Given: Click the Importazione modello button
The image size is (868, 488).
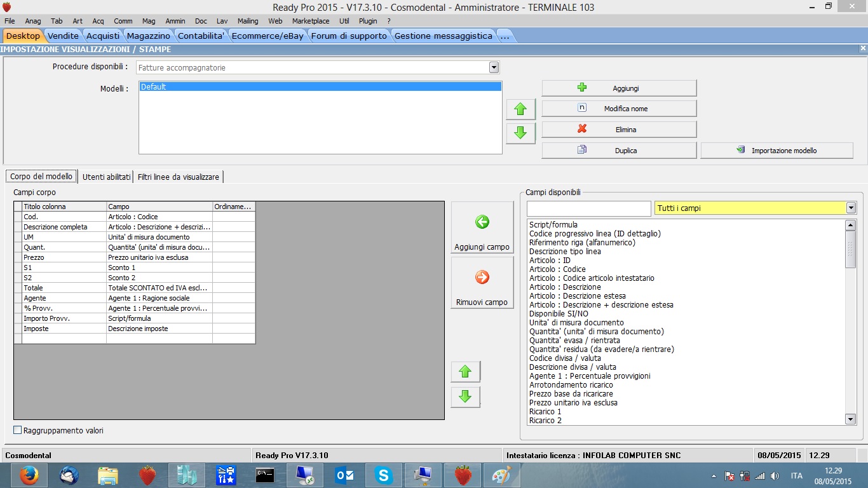Looking at the screenshot, I should pyautogui.click(x=776, y=151).
